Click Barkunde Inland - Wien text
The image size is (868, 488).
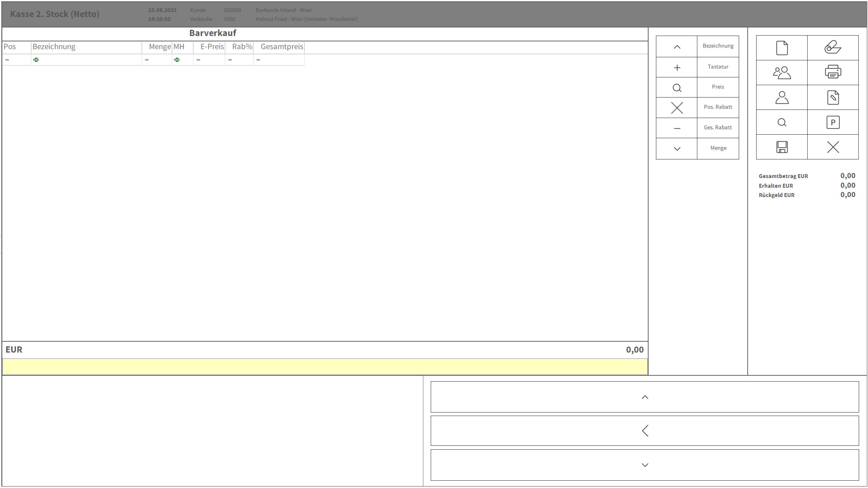pyautogui.click(x=284, y=10)
